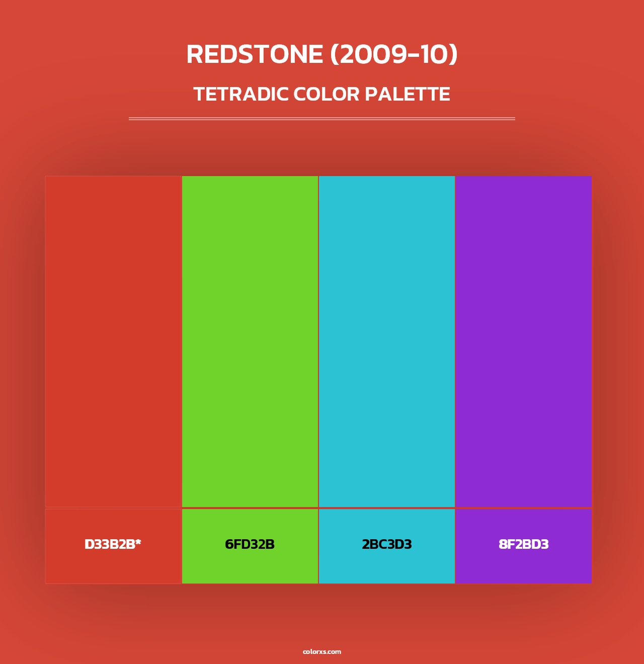
Task: Open the colorxs.com footer link
Action: coord(322,651)
